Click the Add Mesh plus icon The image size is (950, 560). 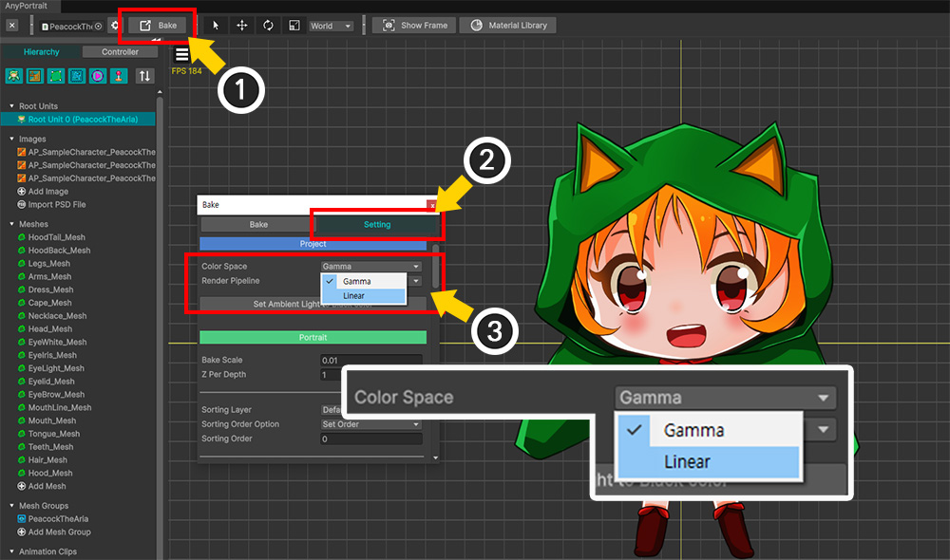(x=22, y=486)
